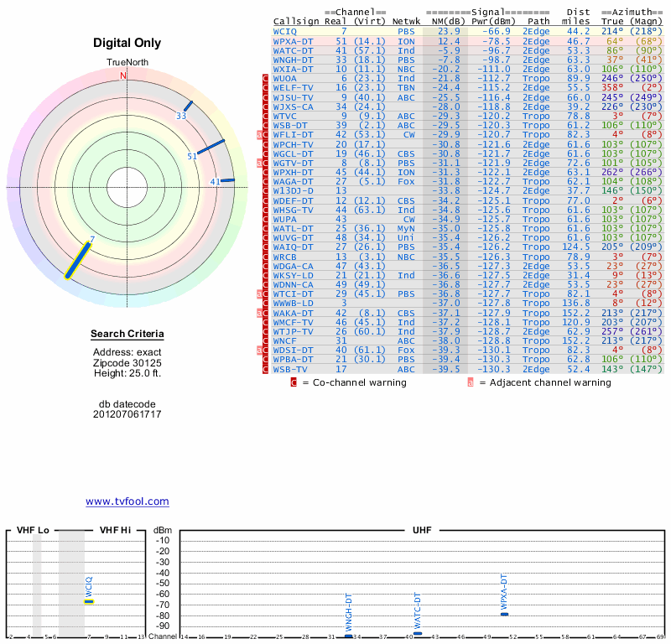Select the channel 33 marker on the radar plot
671x644 pixels.
pos(188,106)
